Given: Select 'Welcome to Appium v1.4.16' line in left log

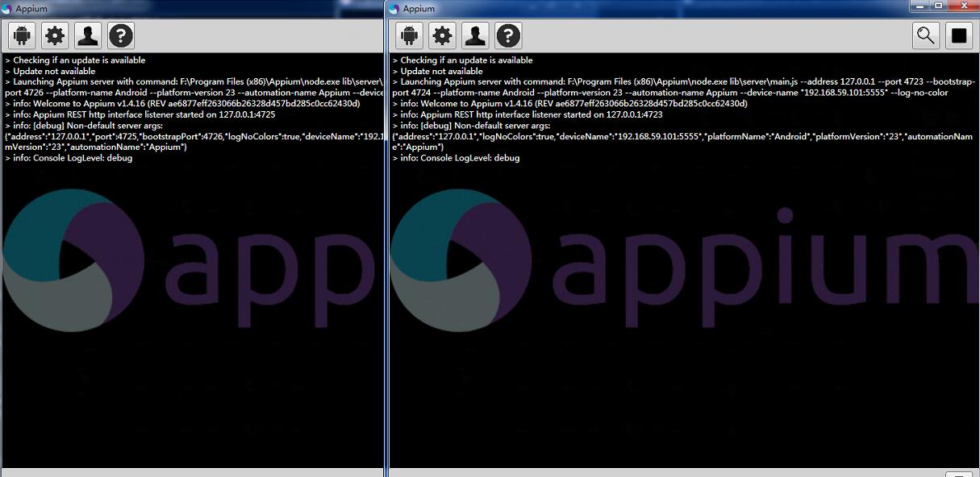Looking at the screenshot, I should 182,104.
